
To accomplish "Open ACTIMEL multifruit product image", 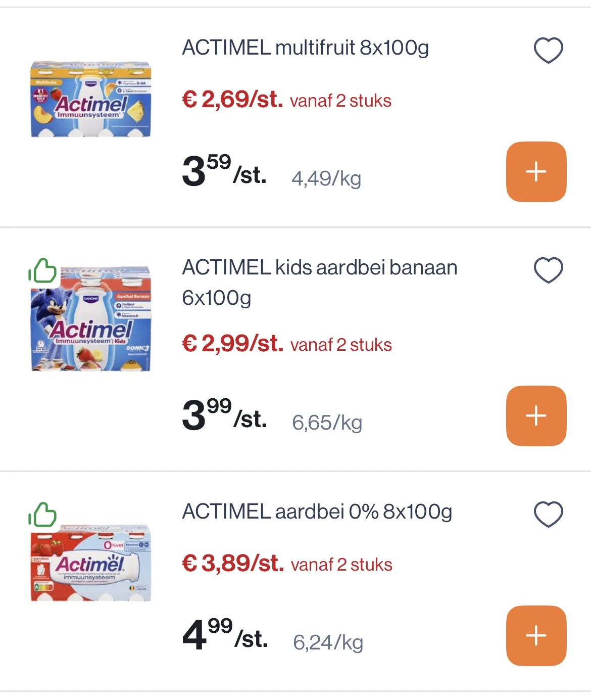I will pyautogui.click(x=91, y=100).
